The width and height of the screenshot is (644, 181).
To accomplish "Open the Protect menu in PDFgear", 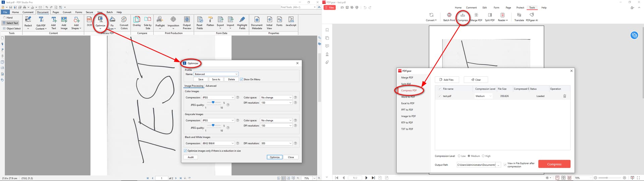I will pyautogui.click(x=520, y=7).
